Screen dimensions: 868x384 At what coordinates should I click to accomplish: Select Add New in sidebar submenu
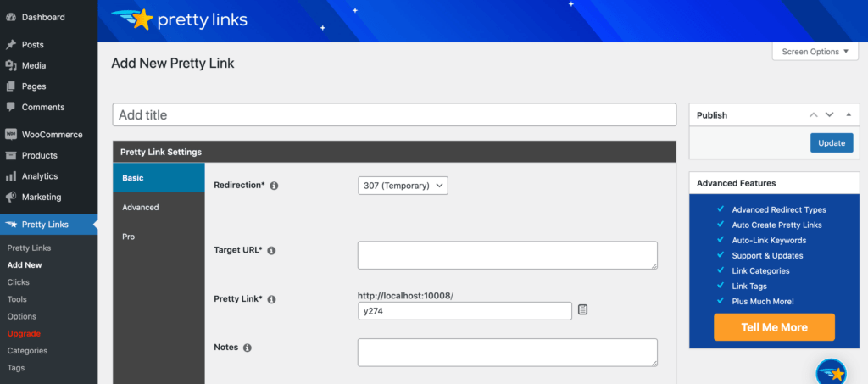[25, 265]
